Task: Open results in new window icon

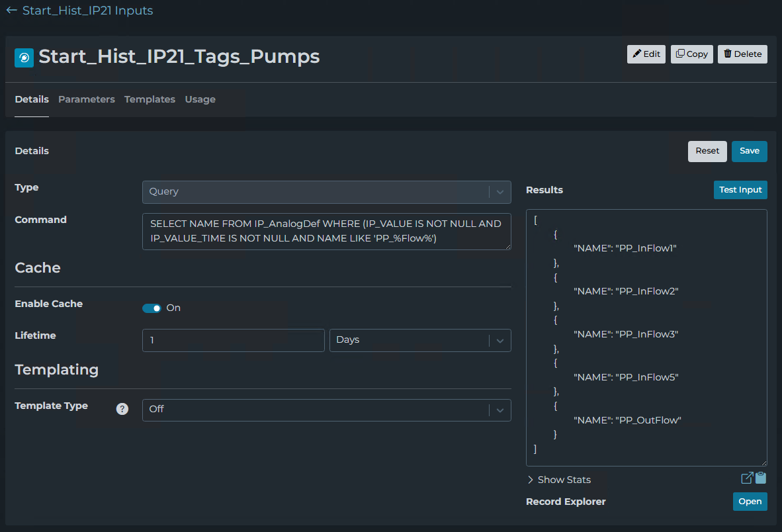Action: (747, 478)
